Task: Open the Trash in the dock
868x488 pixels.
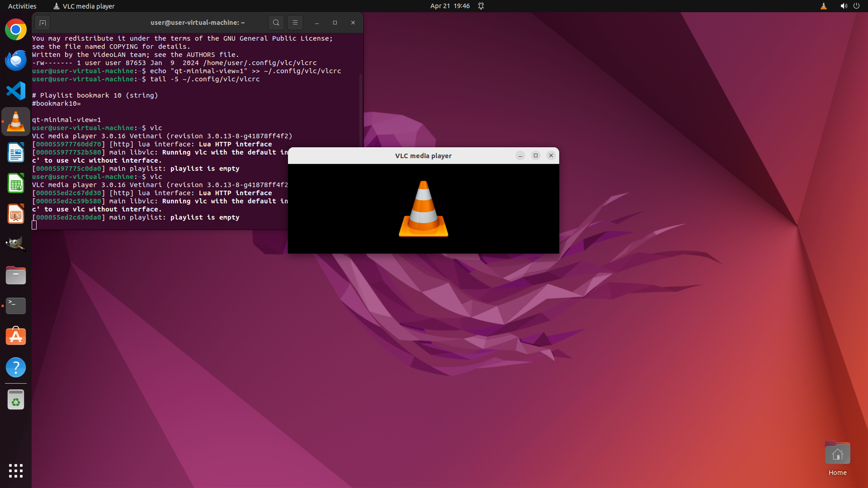Action: click(x=16, y=400)
